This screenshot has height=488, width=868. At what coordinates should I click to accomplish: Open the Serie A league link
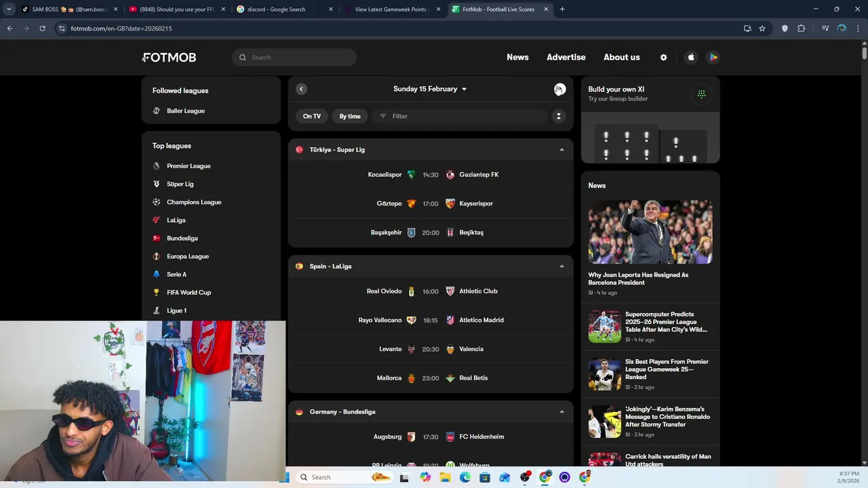coord(176,274)
